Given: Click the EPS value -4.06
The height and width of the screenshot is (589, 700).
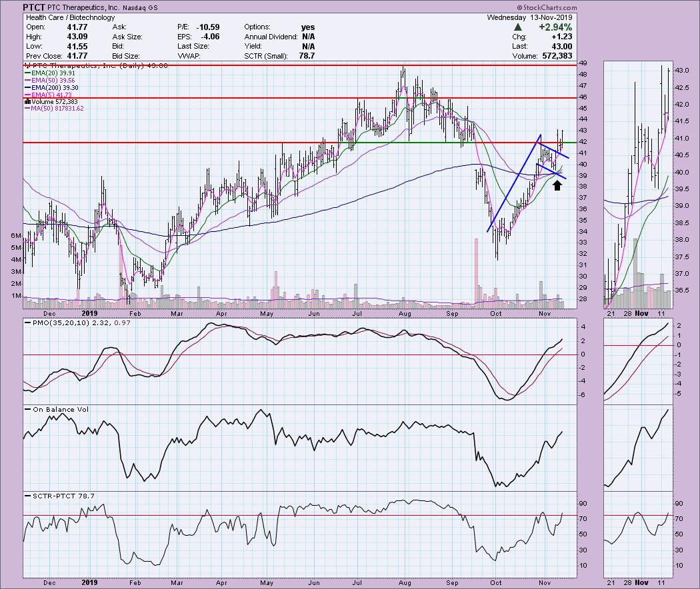Looking at the screenshot, I should point(210,37).
